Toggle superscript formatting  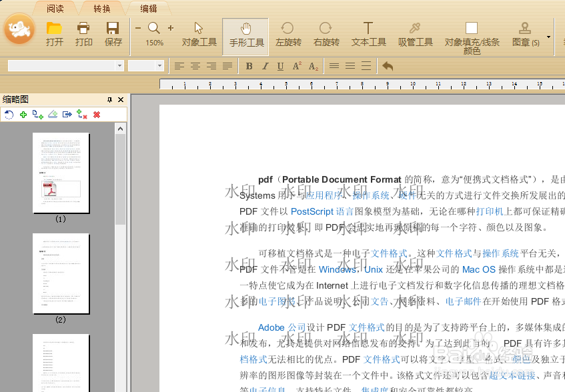point(297,66)
